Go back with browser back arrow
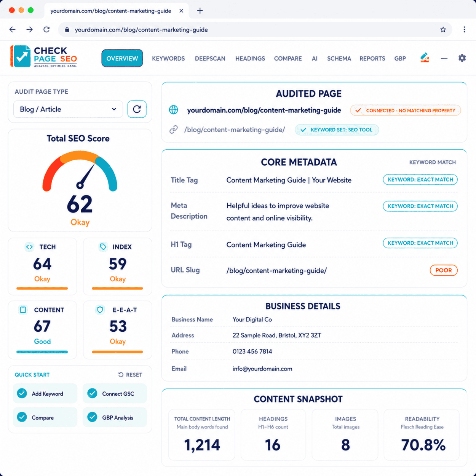The width and height of the screenshot is (476, 476). pos(12,29)
